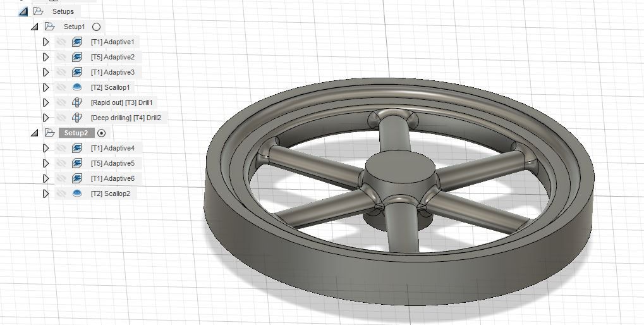Toggle visibility of Scallop1 toolpath
Viewport: 644px width, 325px height.
[x=61, y=87]
